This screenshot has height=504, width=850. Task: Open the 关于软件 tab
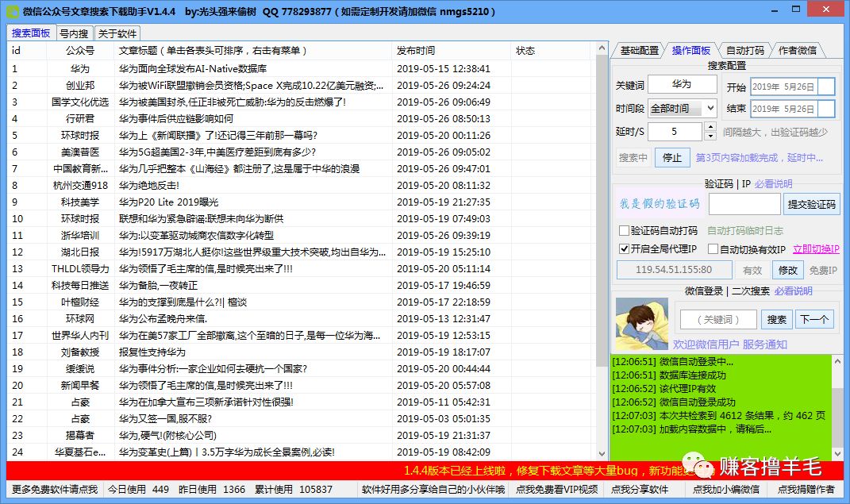tap(117, 33)
